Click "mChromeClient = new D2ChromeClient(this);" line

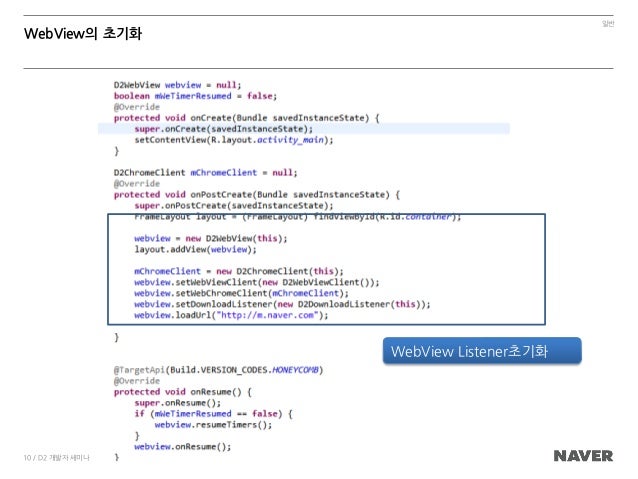coord(239,271)
